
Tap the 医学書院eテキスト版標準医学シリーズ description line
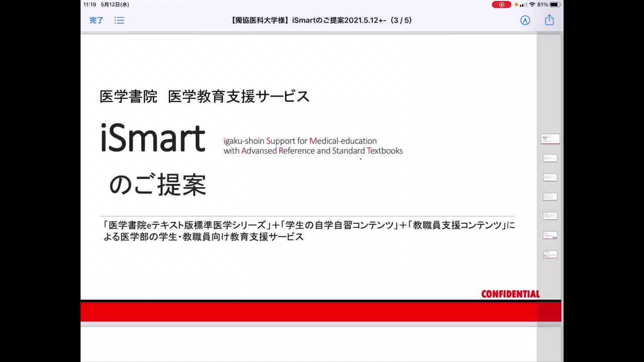click(309, 225)
